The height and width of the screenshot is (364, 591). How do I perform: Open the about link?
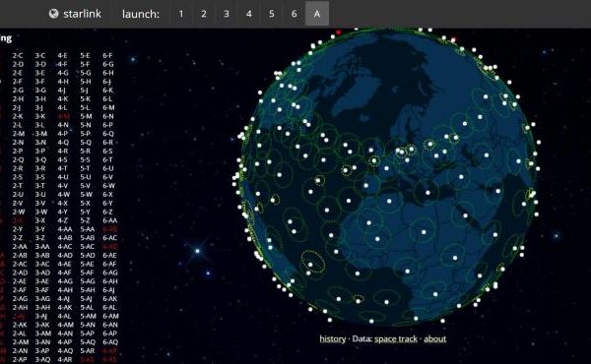coord(435,338)
